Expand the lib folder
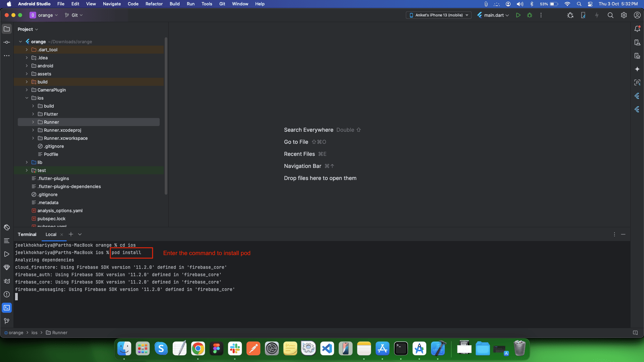 pos(27,162)
